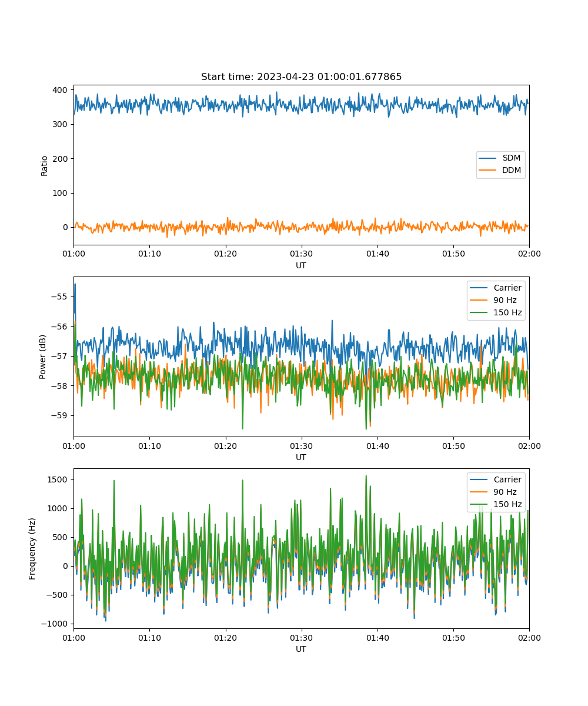Select Carrier in the Frequency plot legend
This screenshot has height=706, width=588.
click(496, 479)
